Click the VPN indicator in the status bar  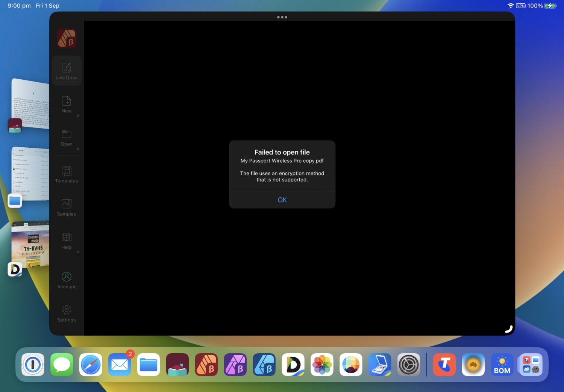[x=520, y=6]
